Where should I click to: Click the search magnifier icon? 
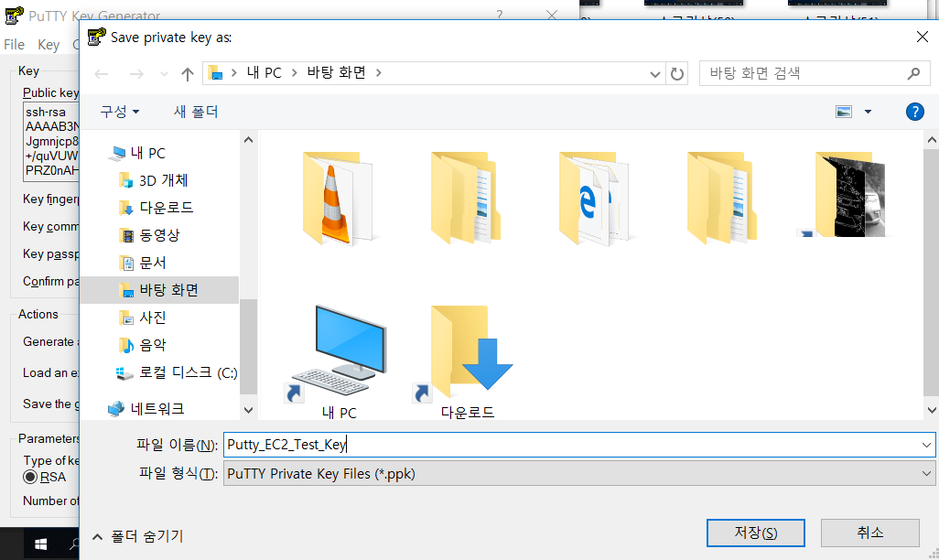pyautogui.click(x=913, y=74)
